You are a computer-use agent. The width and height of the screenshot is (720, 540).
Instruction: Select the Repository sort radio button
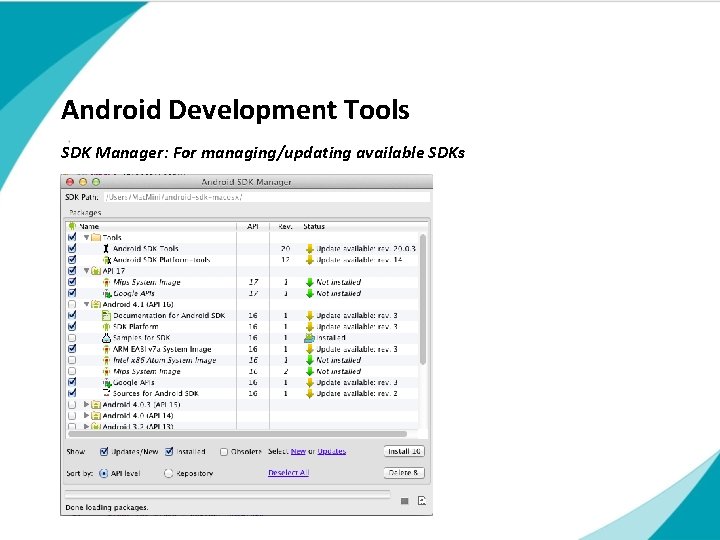pyautogui.click(x=169, y=473)
